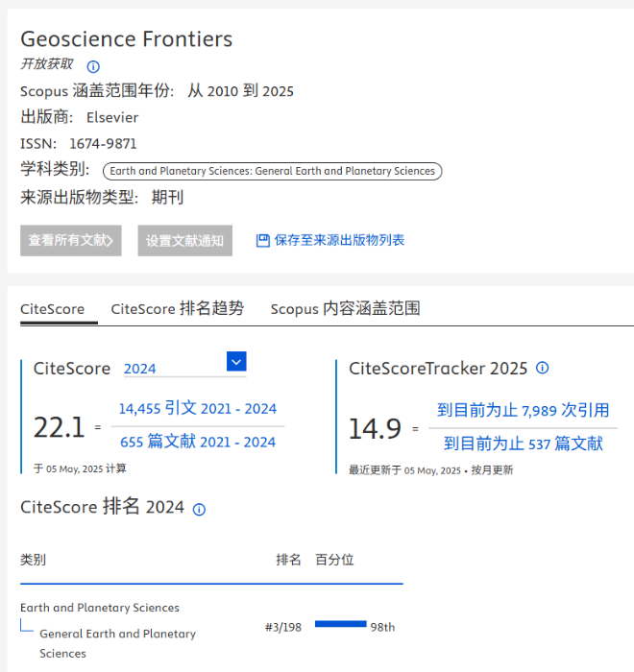Viewport: 634px width, 672px height.
Task: Click the Earth and Planetary Sciences ranking heading
Action: coord(100,608)
